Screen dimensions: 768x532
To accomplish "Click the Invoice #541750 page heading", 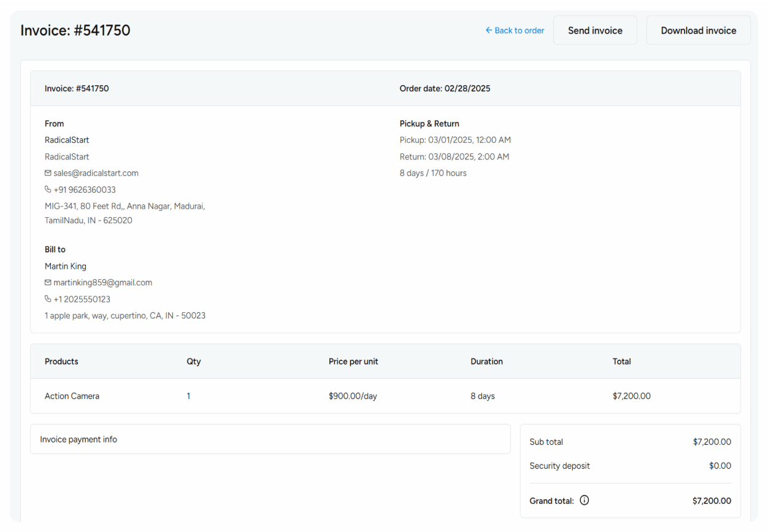I will pos(75,30).
